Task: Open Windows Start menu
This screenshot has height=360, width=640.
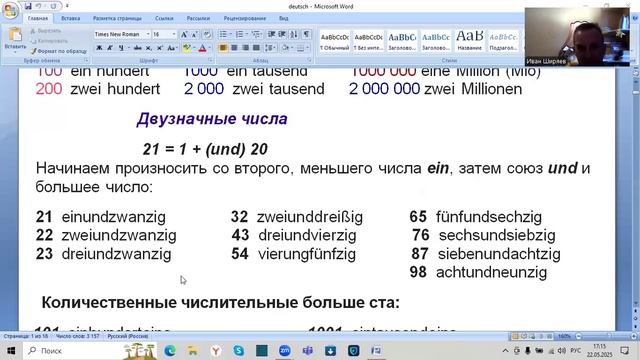Action: [x=11, y=351]
